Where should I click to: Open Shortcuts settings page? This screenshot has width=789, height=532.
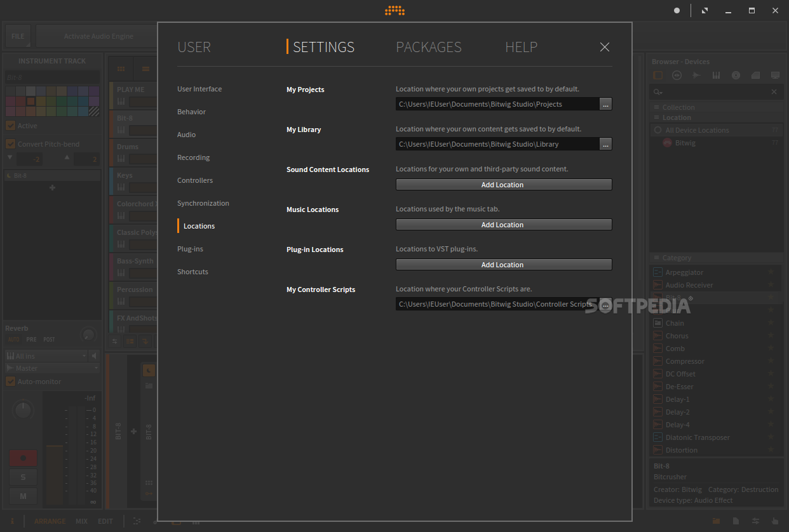(192, 272)
